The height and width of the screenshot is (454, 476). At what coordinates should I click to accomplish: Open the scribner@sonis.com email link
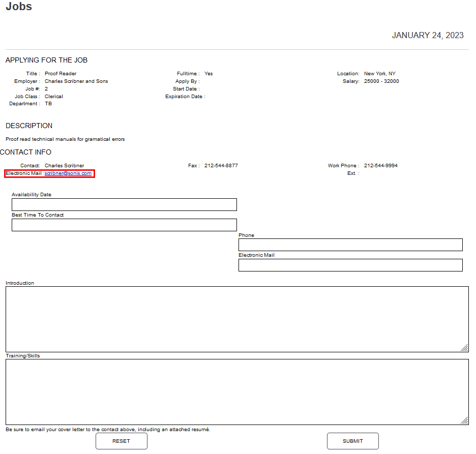coord(68,173)
